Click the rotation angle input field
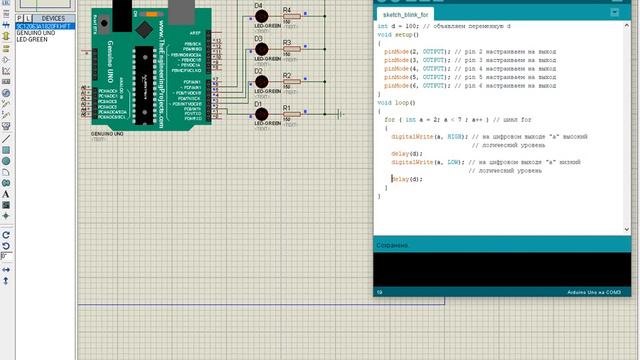The width and height of the screenshot is (640, 360). point(7,257)
